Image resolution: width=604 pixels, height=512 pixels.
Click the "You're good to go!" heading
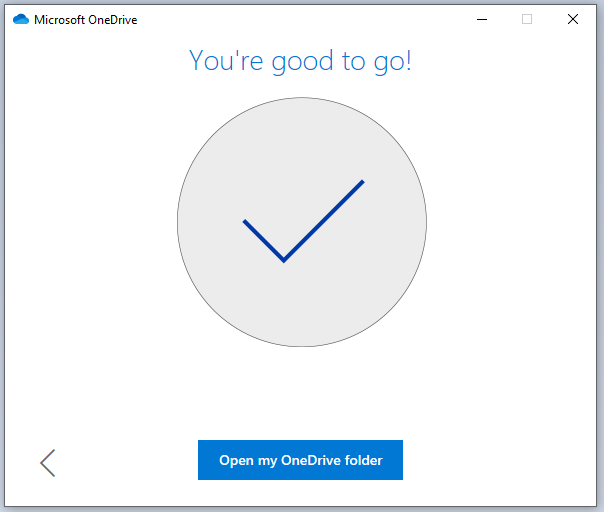(300, 61)
